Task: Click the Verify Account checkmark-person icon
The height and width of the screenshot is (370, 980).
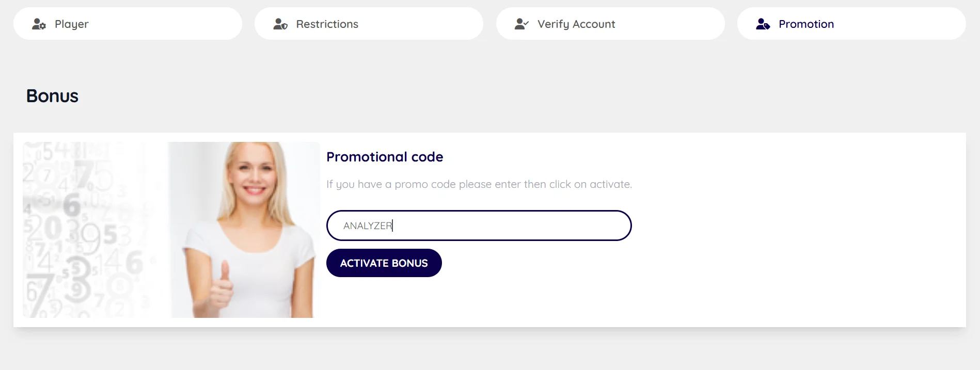Action: click(x=521, y=24)
